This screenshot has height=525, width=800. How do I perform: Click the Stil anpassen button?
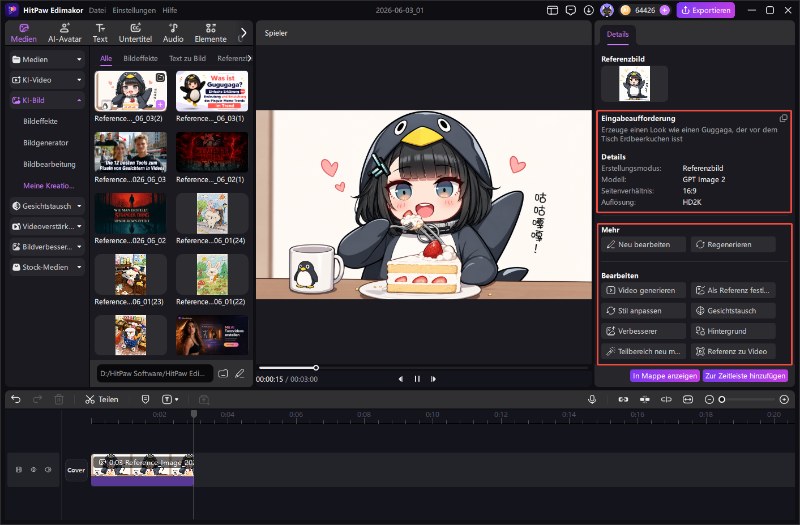643,311
